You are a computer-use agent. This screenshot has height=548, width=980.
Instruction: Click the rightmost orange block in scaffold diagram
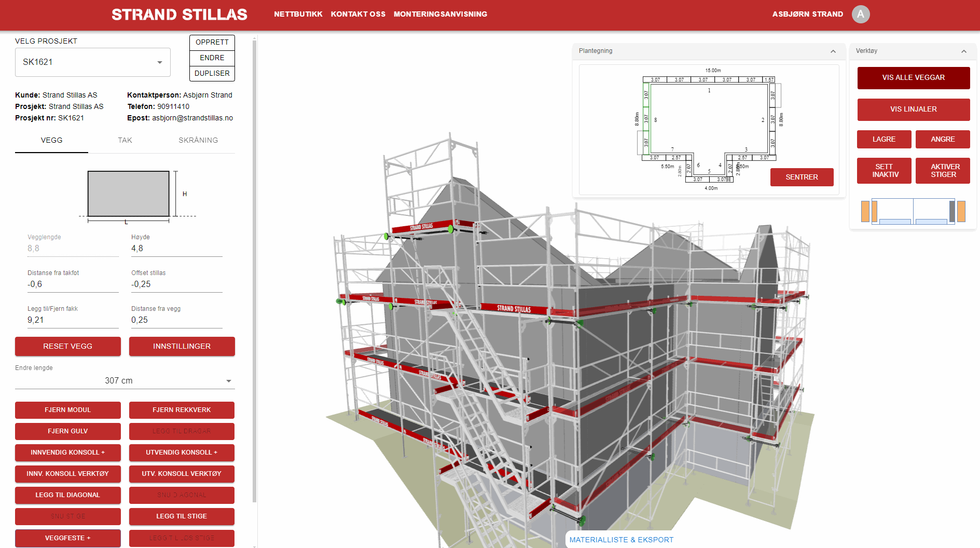pos(961,212)
